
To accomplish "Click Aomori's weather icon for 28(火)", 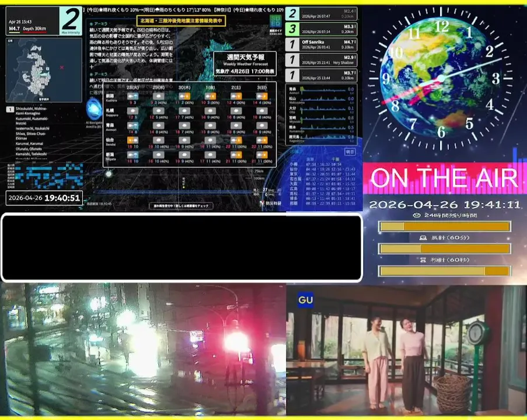I will click(132, 125).
